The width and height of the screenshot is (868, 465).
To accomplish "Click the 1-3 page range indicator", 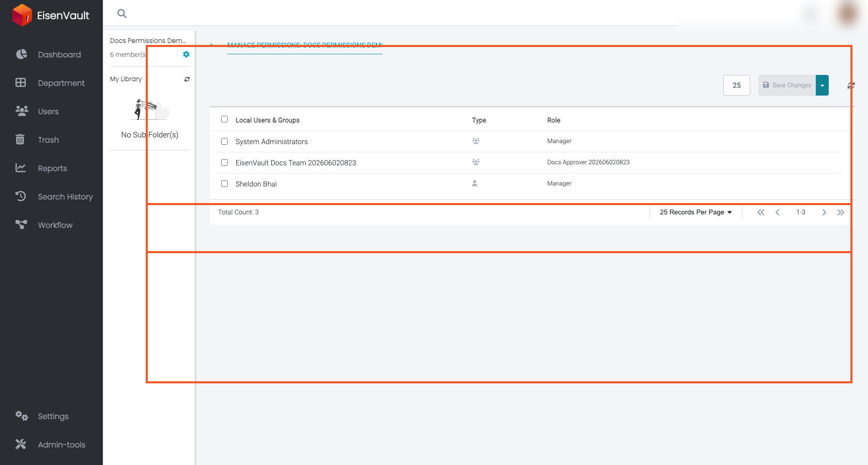I will point(800,212).
